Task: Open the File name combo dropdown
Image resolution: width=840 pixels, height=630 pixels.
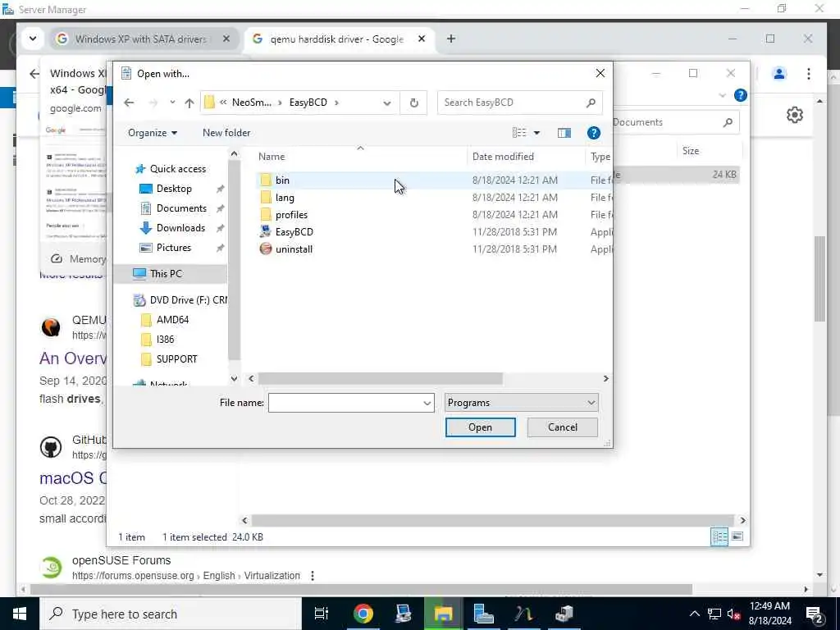Action: pos(427,403)
